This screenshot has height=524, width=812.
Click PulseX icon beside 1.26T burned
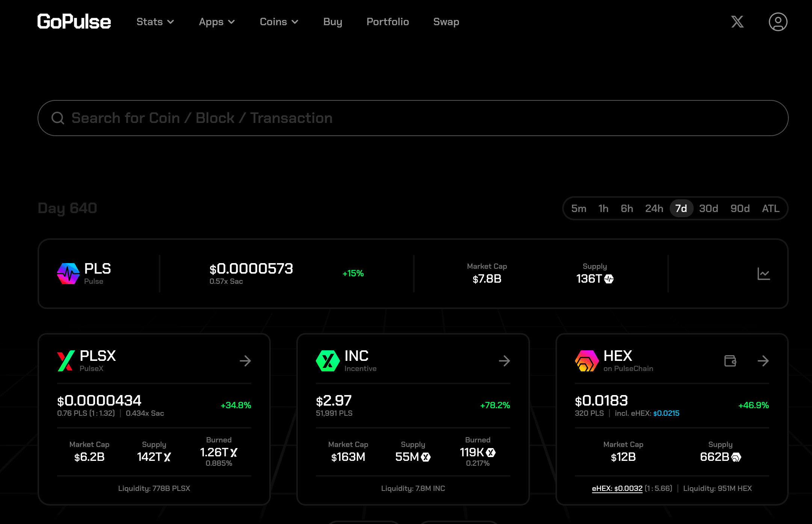pyautogui.click(x=234, y=453)
